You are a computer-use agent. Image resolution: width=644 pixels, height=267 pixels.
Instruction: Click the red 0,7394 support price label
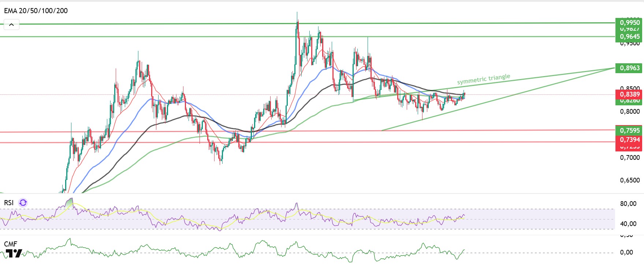tap(629, 140)
